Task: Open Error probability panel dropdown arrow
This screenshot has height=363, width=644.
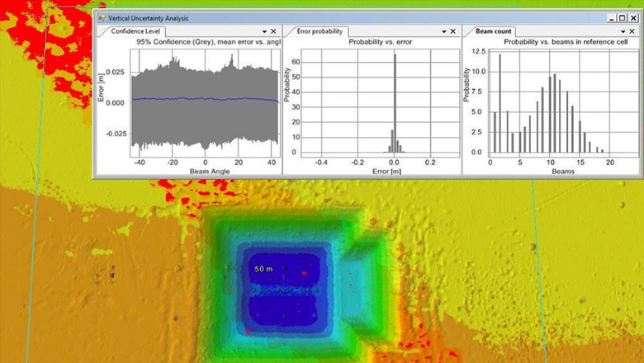Action: (x=444, y=31)
